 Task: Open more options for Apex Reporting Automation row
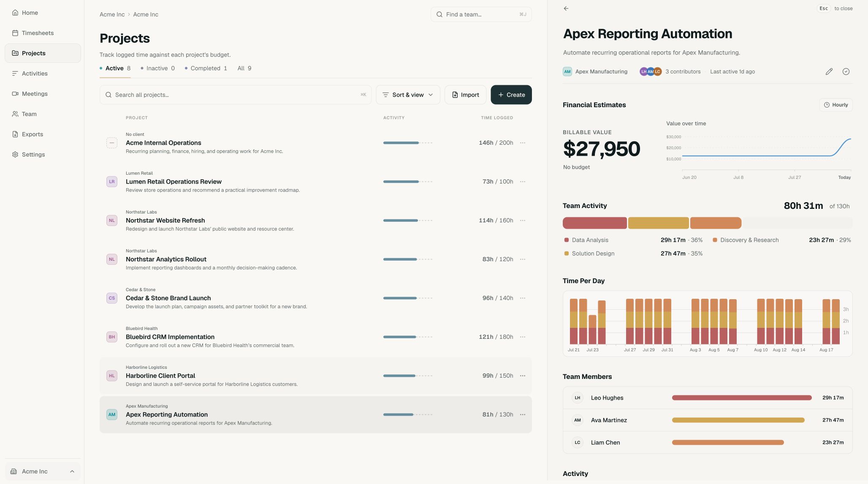[523, 414]
